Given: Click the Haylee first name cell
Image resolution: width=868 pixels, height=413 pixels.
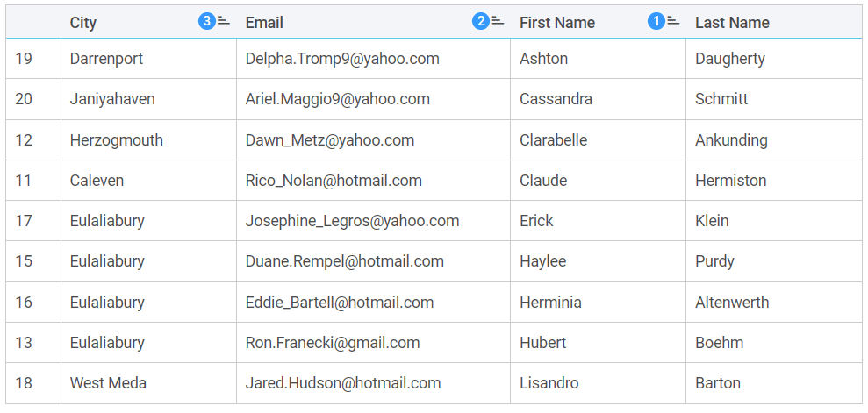Looking at the screenshot, I should [x=542, y=261].
